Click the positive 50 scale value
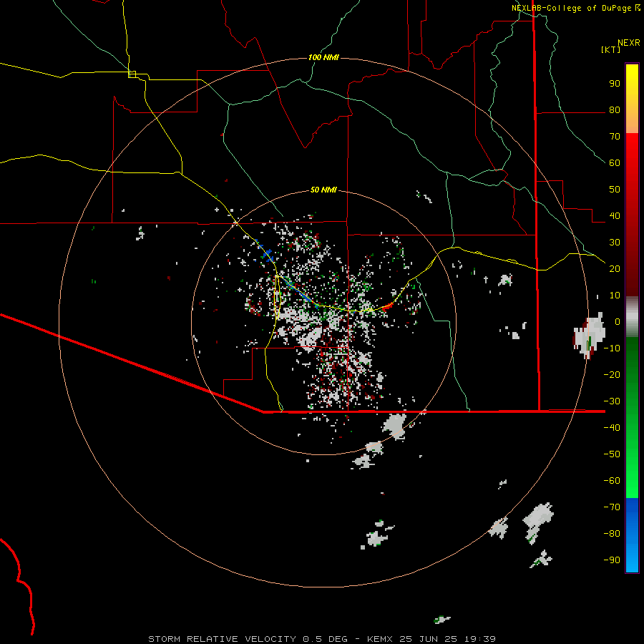The height and width of the screenshot is (644, 644). point(615,190)
